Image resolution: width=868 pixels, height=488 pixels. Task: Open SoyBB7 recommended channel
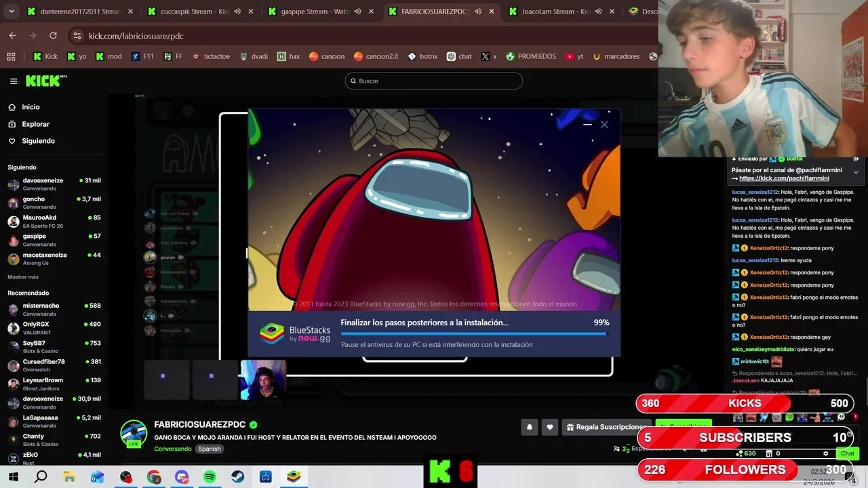[54, 347]
